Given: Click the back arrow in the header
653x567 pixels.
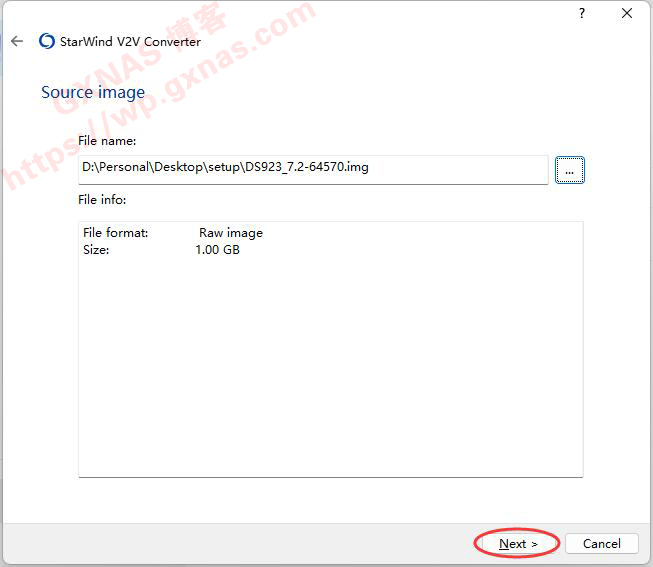Looking at the screenshot, I should point(17,42).
